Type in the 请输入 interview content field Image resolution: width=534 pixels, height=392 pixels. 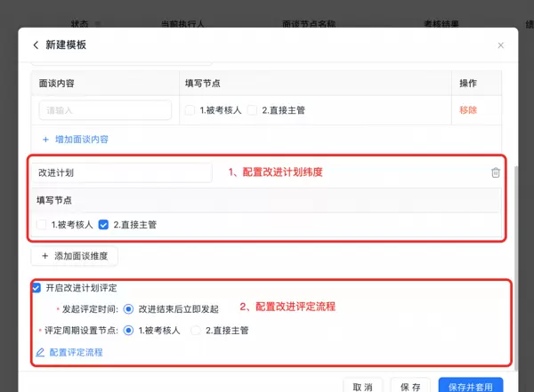coord(105,110)
